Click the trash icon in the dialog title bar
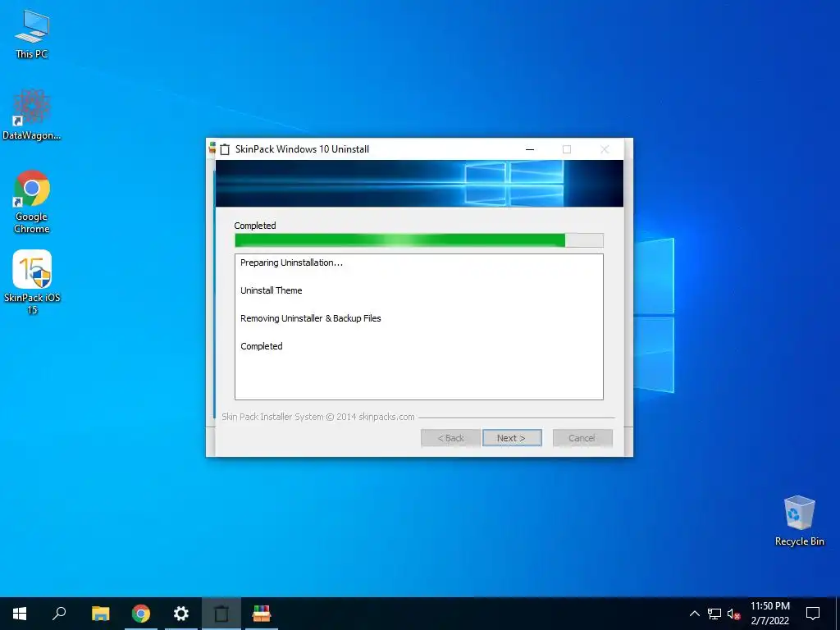The height and width of the screenshot is (630, 840). (x=225, y=149)
